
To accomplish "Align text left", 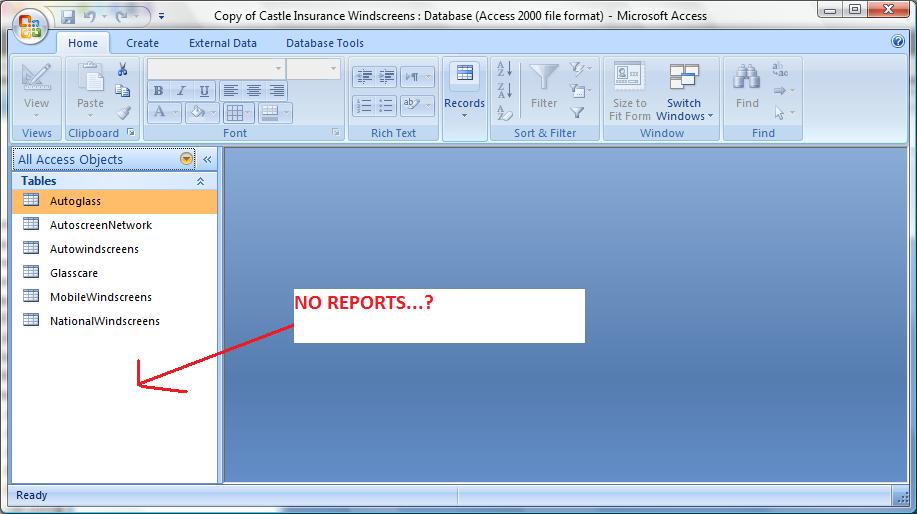I will tap(230, 91).
